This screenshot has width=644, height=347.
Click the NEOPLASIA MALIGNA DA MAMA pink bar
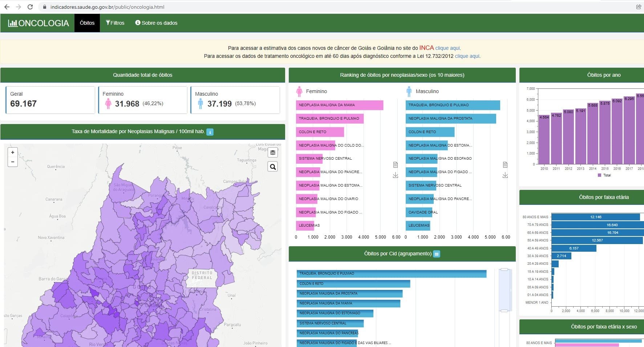340,105
